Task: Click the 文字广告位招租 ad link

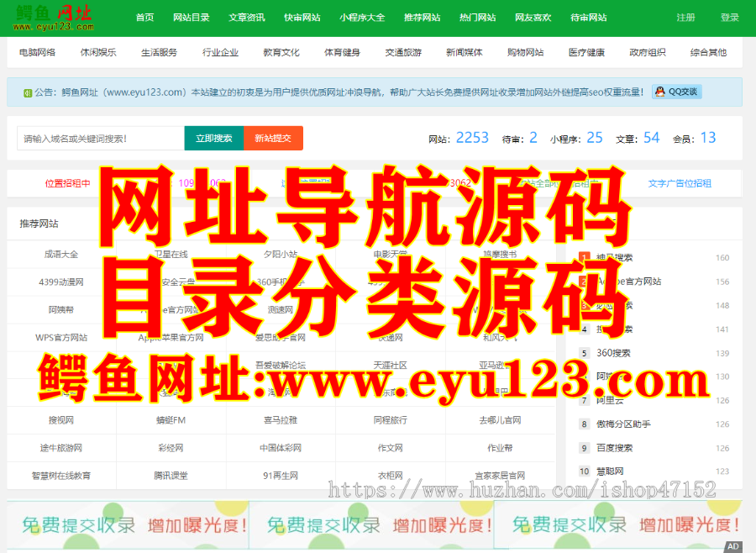Action: click(680, 183)
